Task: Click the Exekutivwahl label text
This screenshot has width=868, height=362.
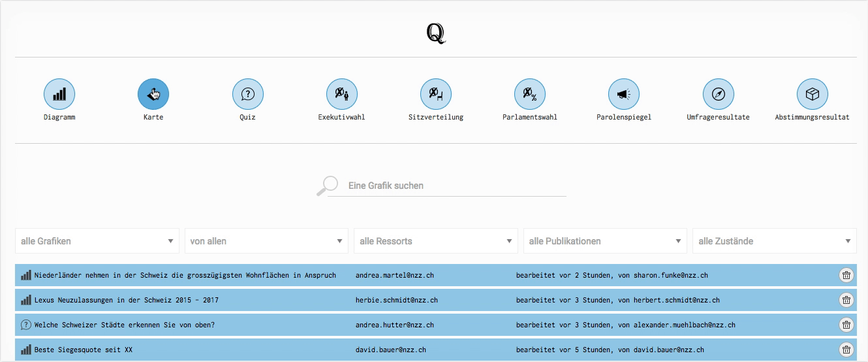Action: (342, 118)
